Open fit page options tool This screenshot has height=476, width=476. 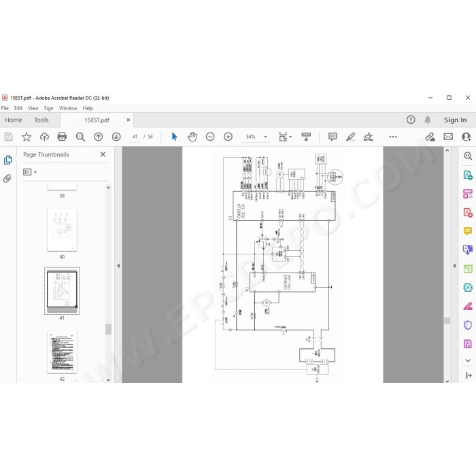tap(285, 137)
